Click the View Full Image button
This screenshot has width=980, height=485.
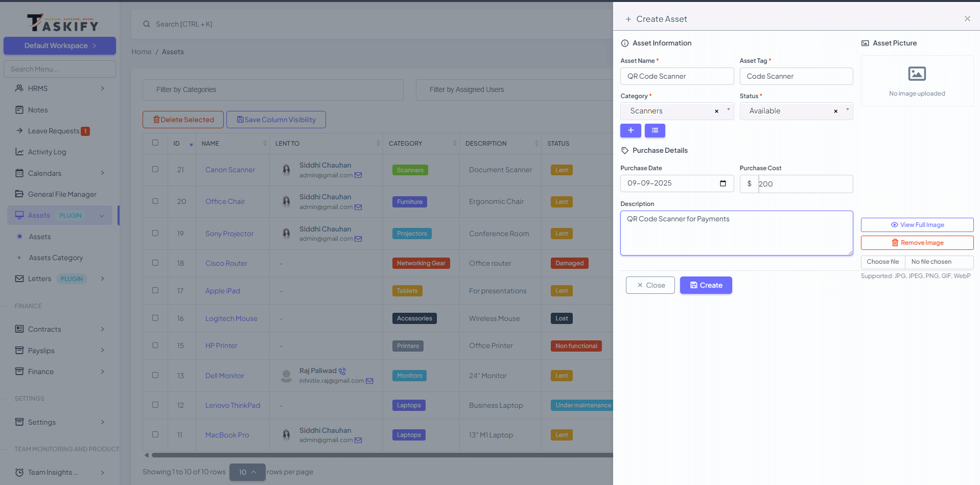[917, 225]
